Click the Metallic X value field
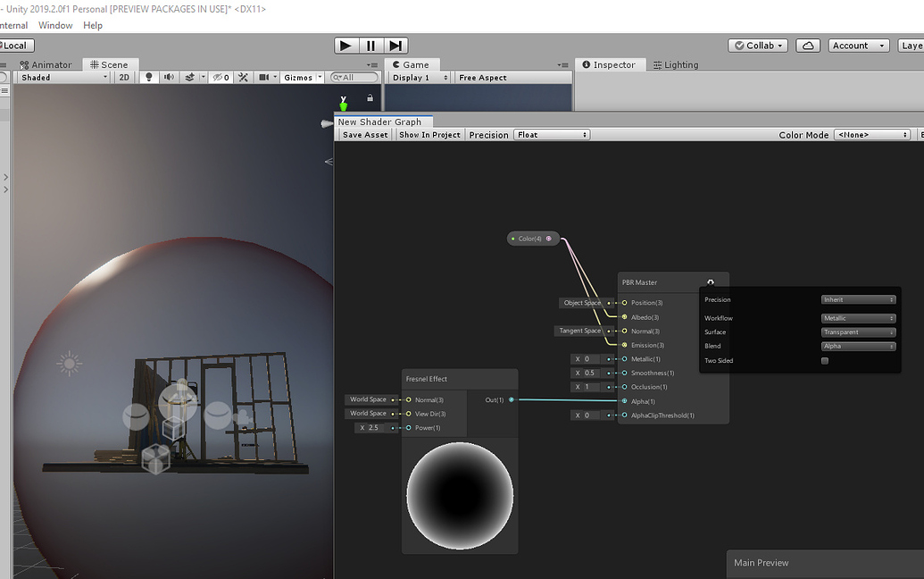Image resolution: width=924 pixels, height=579 pixels. point(590,358)
